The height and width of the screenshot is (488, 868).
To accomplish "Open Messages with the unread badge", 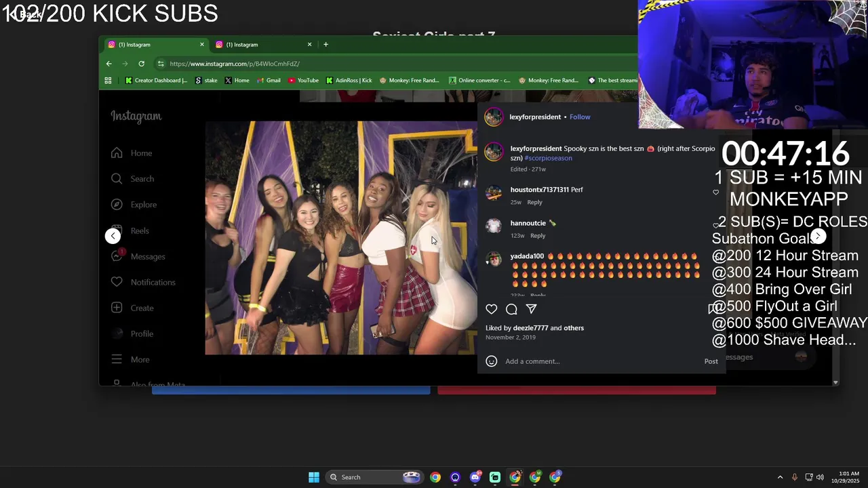I will [138, 256].
